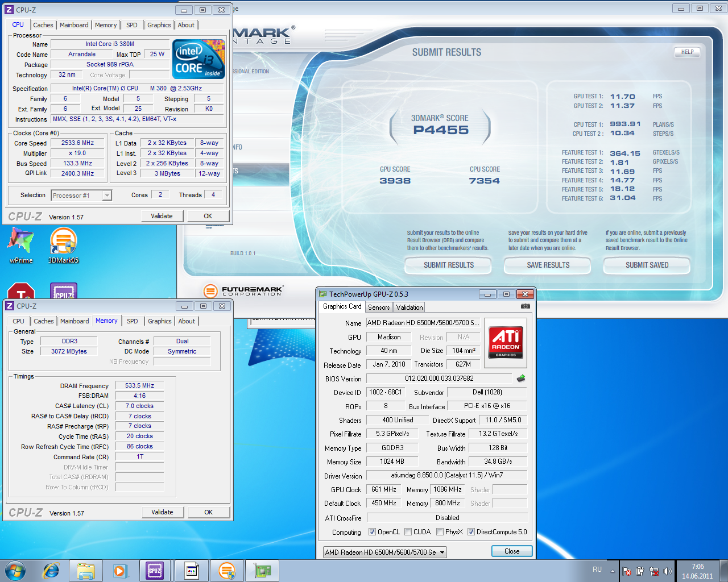The height and width of the screenshot is (582, 728).
Task: Switch to Caches tab in top CPU-Z window
Action: [43, 25]
